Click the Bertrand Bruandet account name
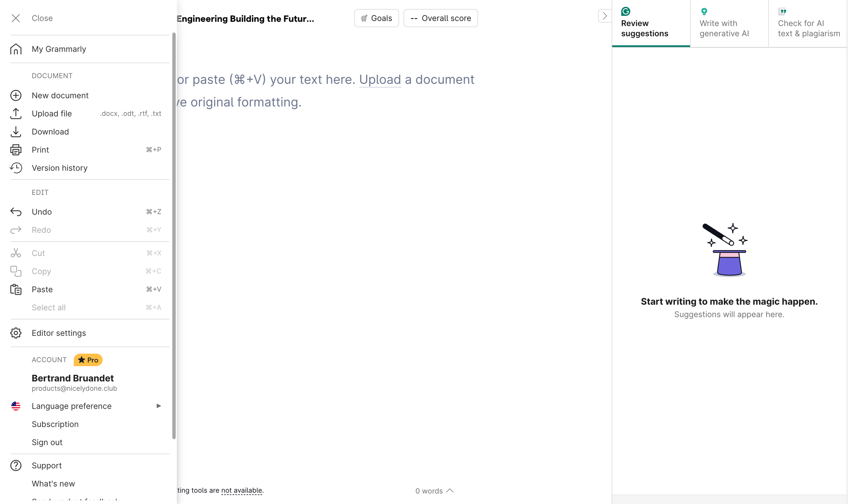The image size is (857, 504). click(x=73, y=378)
